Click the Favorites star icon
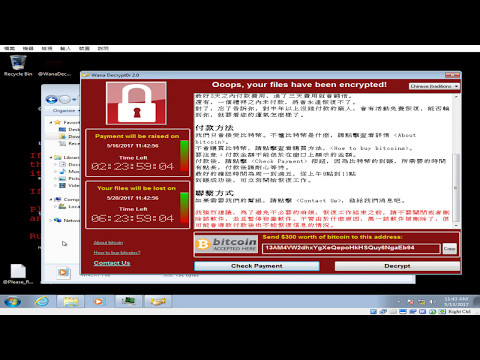480x360 pixels. pos(58,122)
